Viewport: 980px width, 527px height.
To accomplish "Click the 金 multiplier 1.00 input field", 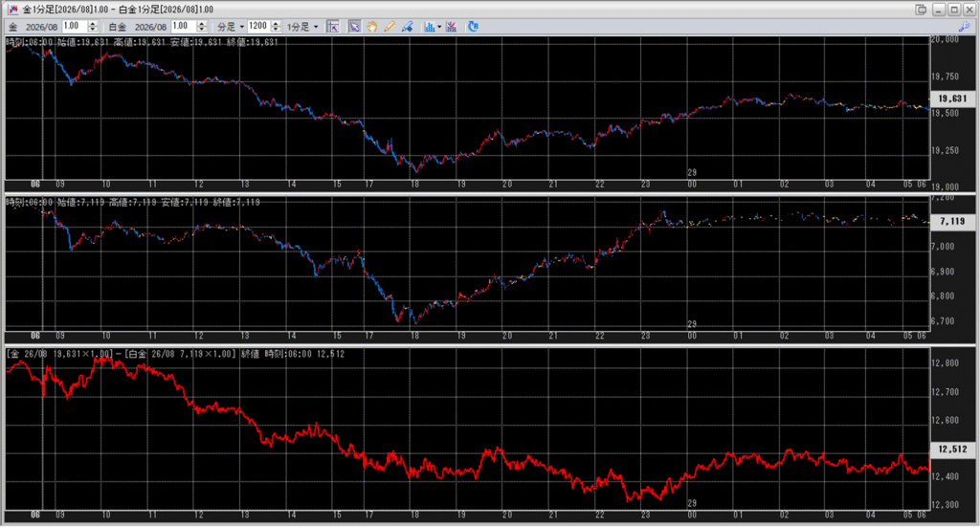I will (x=74, y=27).
